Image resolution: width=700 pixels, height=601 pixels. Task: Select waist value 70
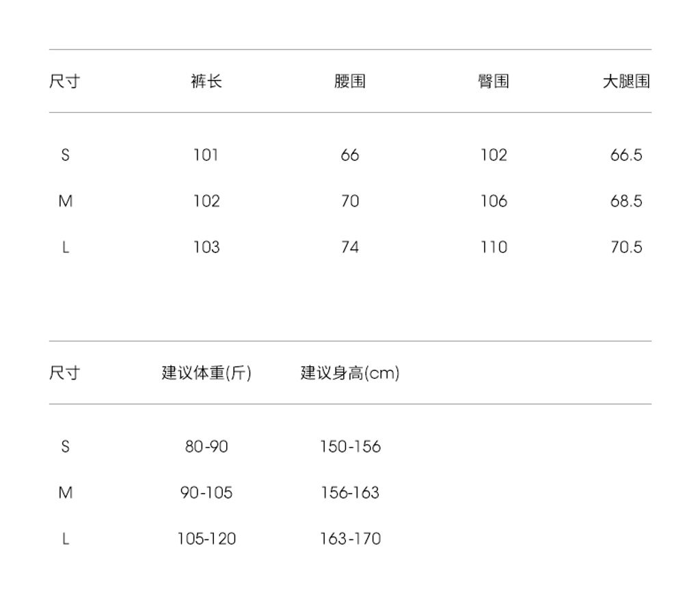(x=350, y=201)
